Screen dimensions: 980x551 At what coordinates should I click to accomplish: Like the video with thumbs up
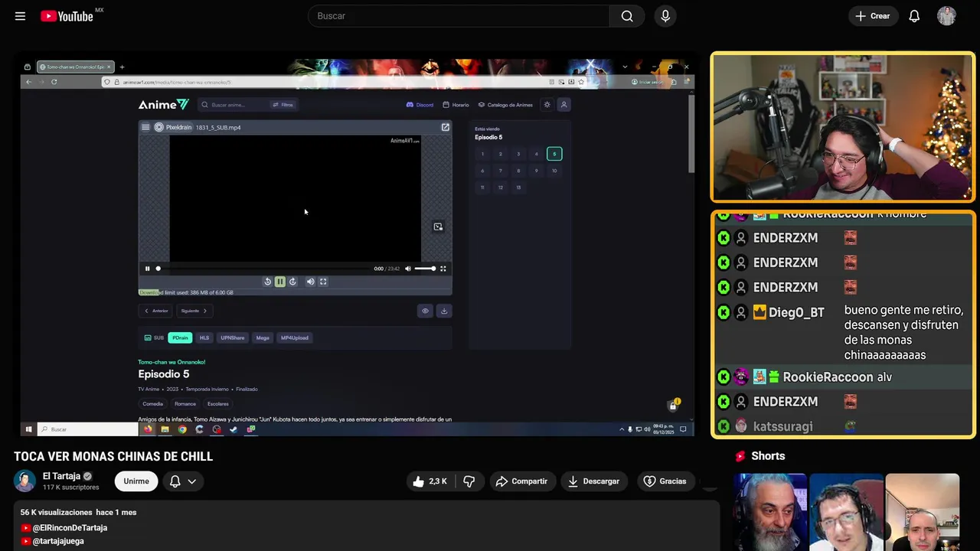point(430,481)
